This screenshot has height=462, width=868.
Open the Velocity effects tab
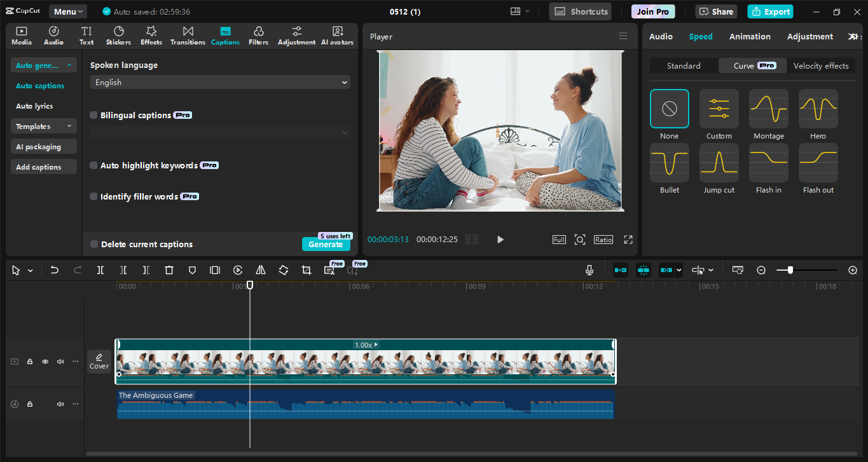click(821, 65)
